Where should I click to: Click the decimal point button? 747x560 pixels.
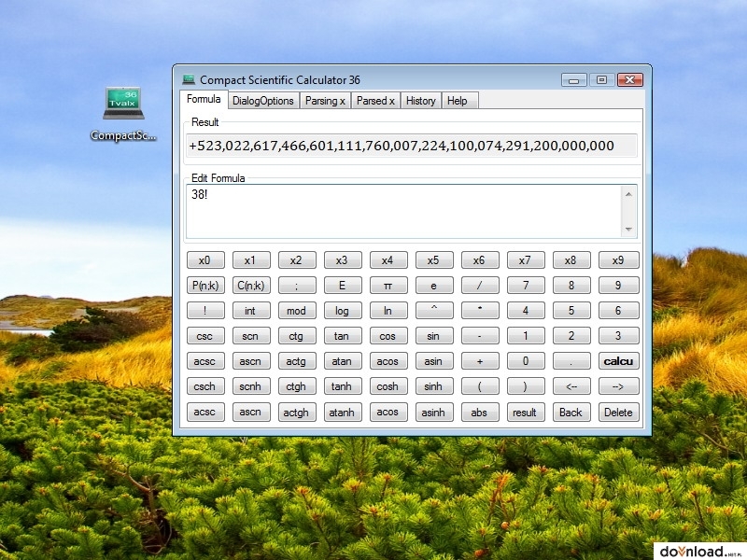click(571, 361)
